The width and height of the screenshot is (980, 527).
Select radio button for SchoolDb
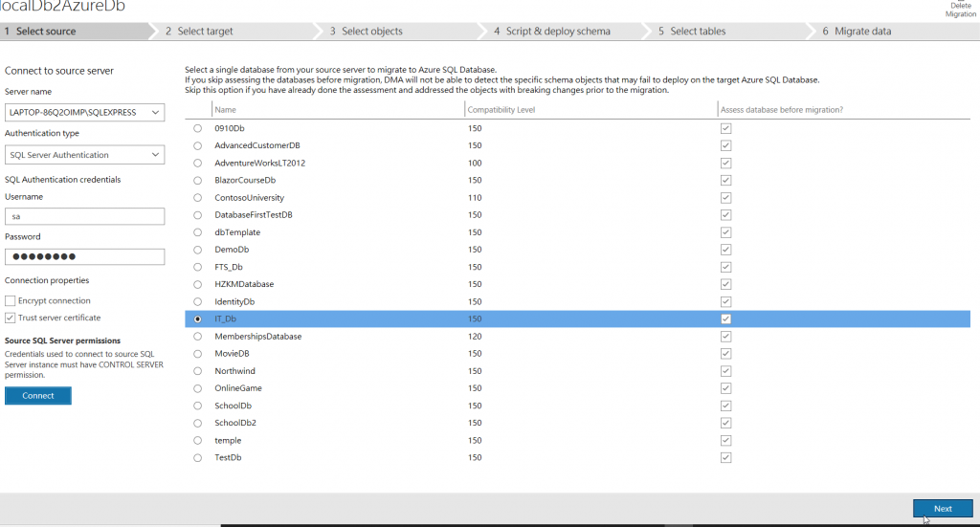pos(197,406)
